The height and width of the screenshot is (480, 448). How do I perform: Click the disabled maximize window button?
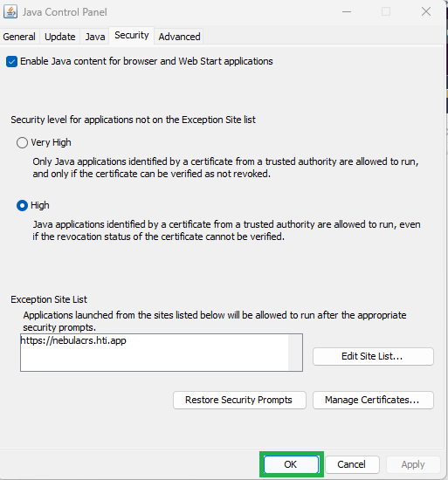click(385, 12)
